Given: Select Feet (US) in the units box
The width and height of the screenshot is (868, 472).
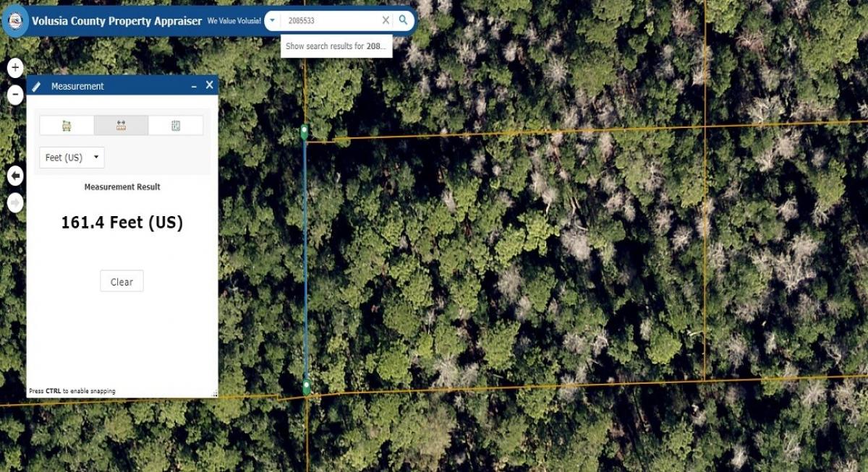Looking at the screenshot, I should (65, 157).
